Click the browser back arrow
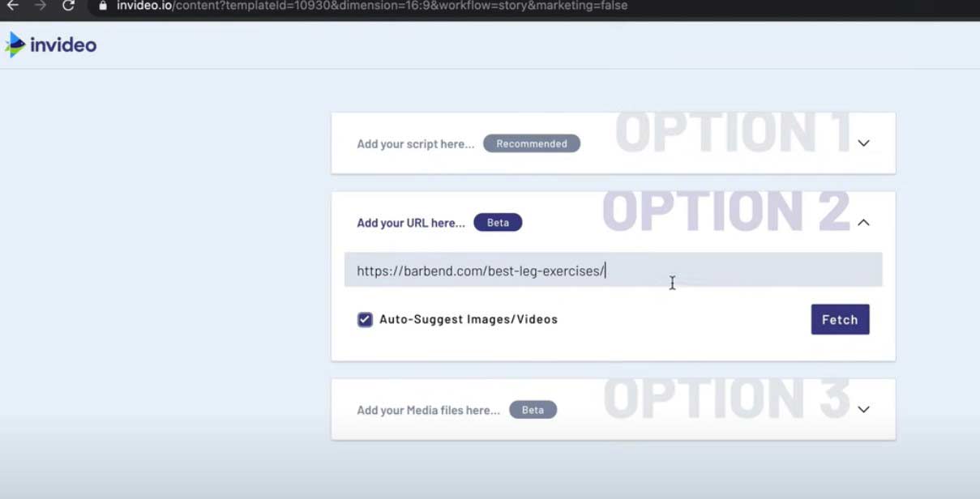The image size is (980, 499). 13,6
